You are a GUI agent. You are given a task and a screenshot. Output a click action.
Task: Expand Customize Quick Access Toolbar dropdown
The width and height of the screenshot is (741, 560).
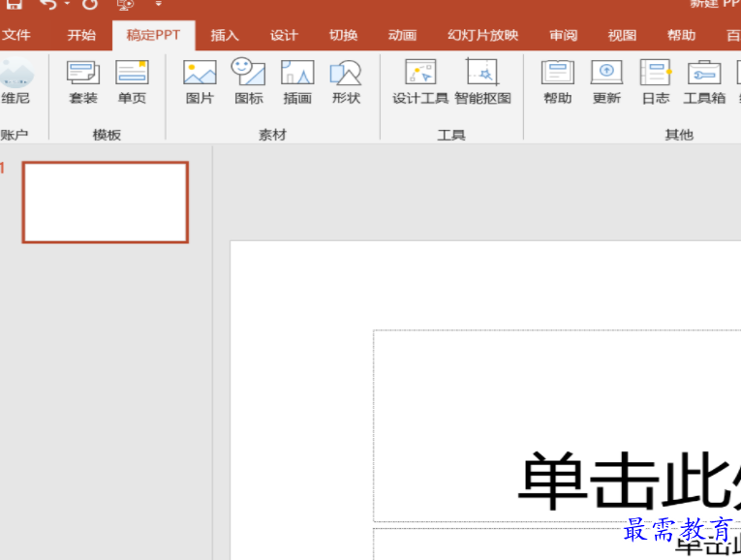click(x=158, y=4)
